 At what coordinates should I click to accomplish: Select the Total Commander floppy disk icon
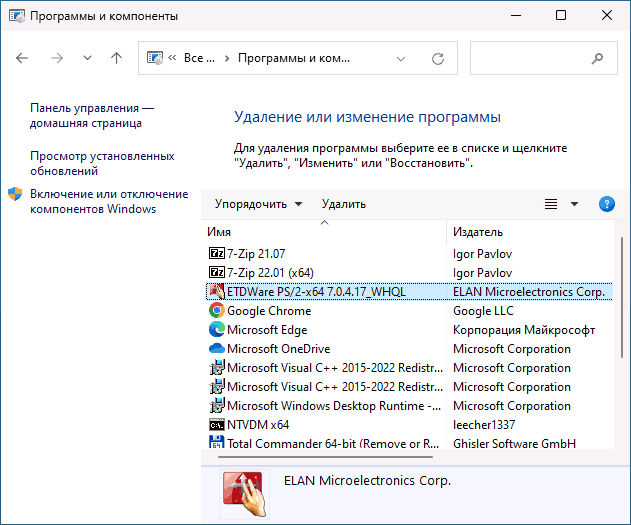point(216,444)
